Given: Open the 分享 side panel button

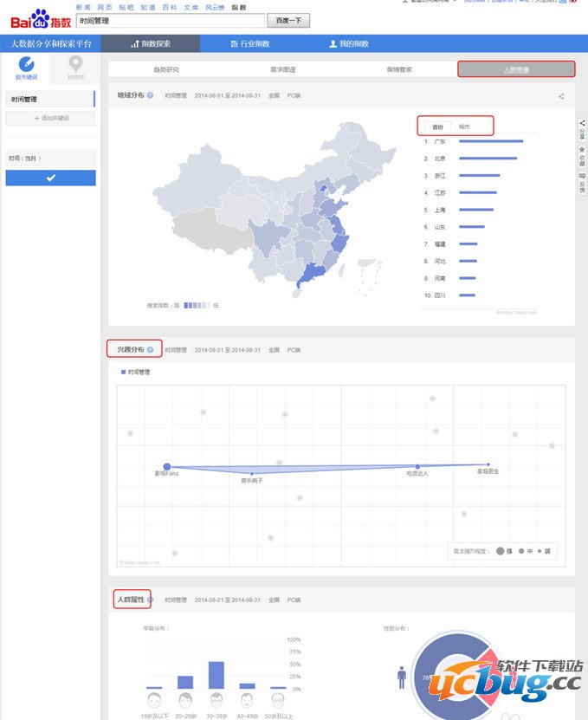Looking at the screenshot, I should [x=581, y=132].
